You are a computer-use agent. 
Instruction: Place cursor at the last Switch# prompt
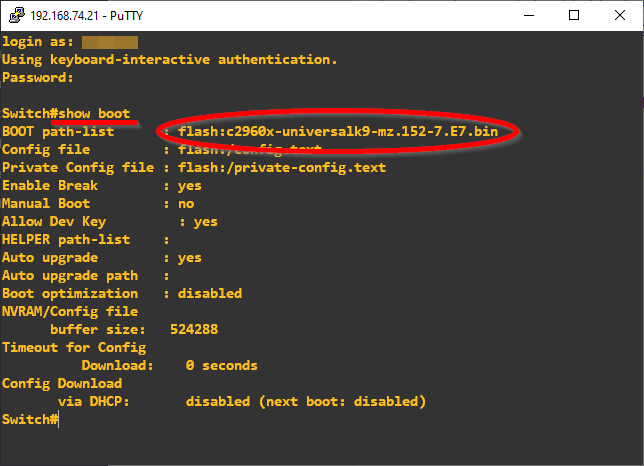pos(58,419)
